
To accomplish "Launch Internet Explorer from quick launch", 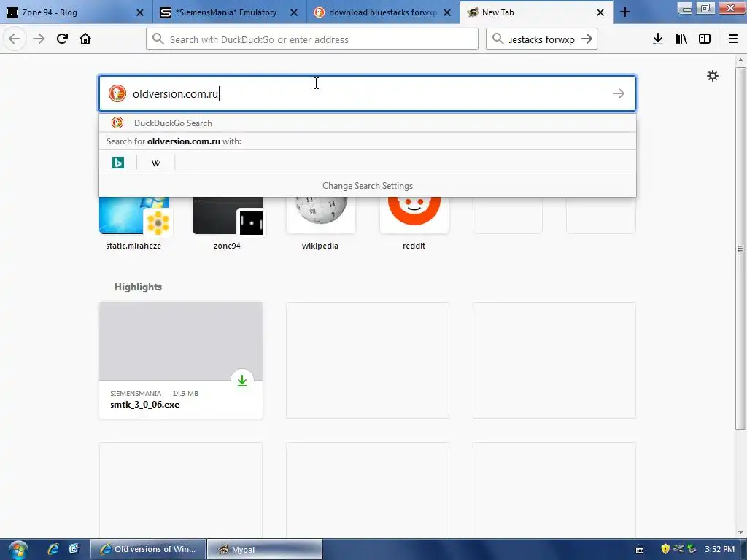I will click(x=53, y=549).
